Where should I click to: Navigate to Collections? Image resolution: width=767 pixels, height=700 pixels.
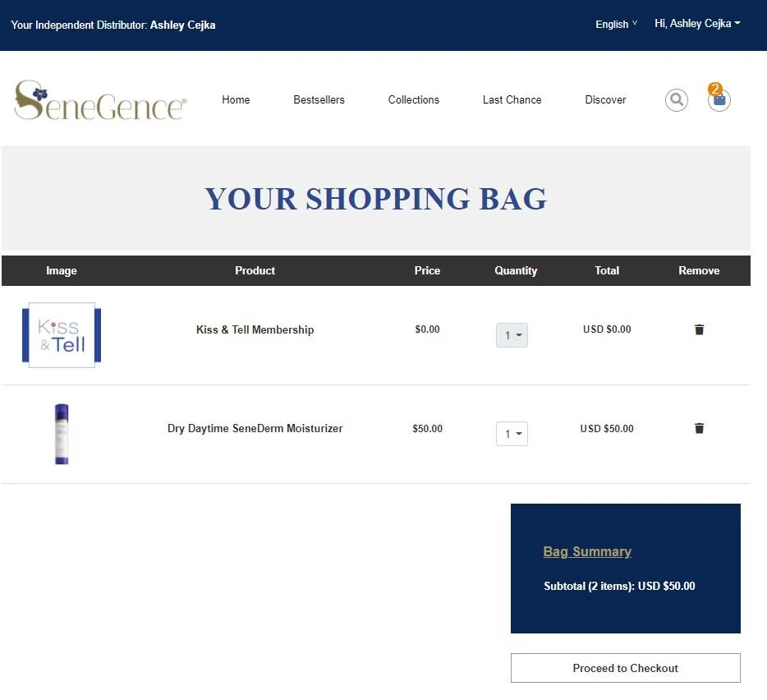[x=413, y=99]
